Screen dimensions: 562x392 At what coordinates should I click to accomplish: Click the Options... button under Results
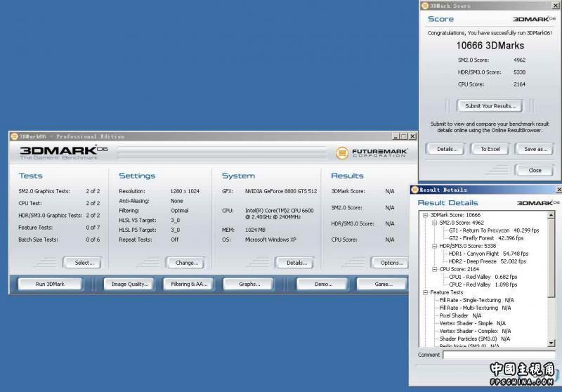coord(391,263)
